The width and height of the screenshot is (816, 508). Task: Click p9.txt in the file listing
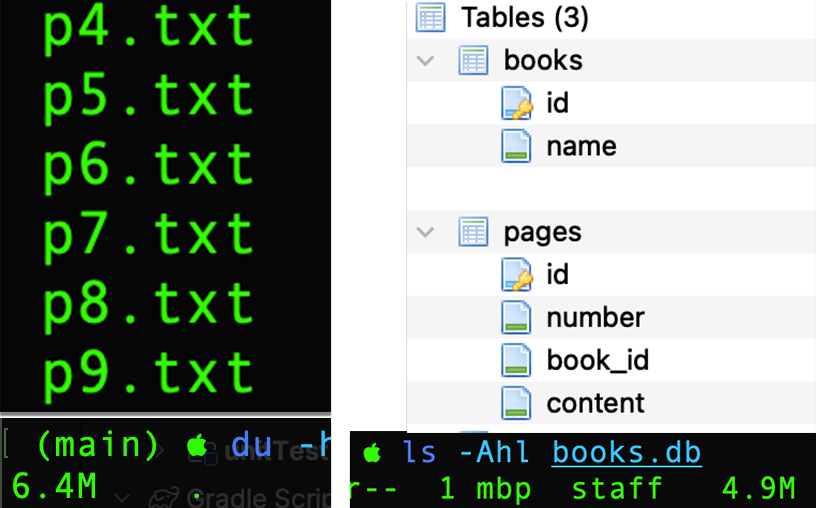click(x=148, y=373)
